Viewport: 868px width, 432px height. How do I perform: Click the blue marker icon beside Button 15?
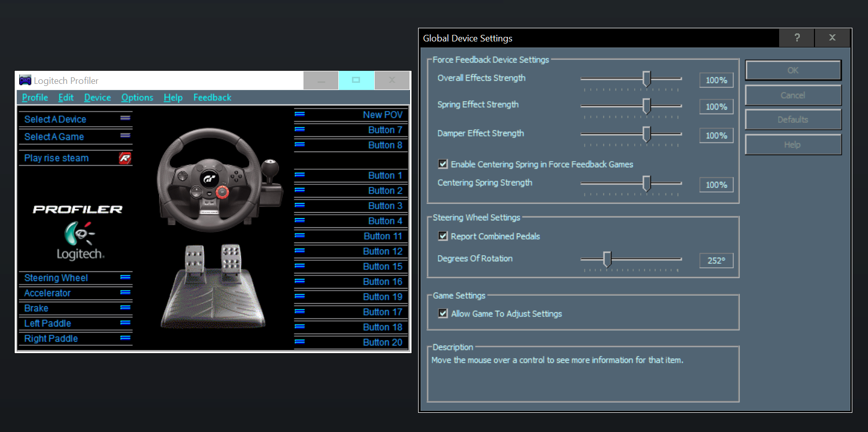[x=299, y=266]
